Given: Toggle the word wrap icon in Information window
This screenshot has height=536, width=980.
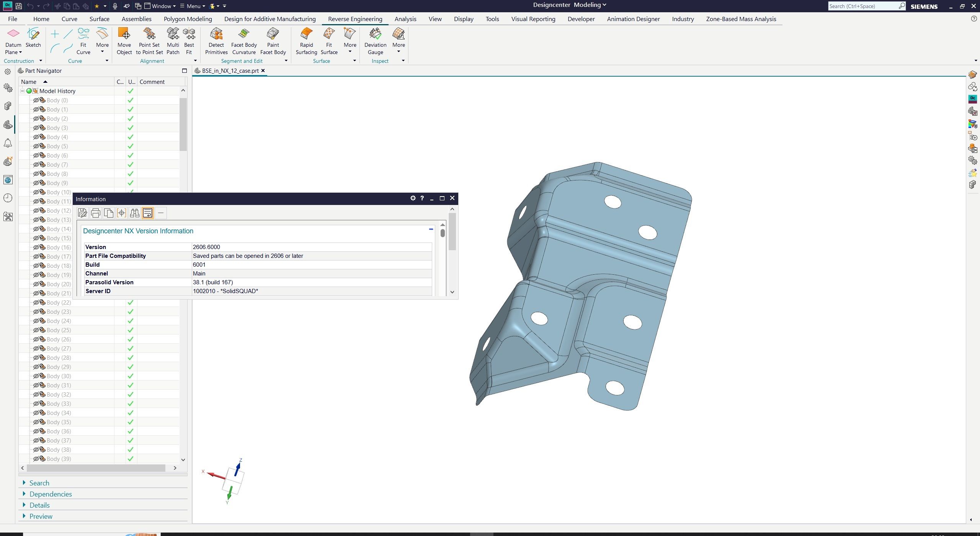Looking at the screenshot, I should tap(148, 213).
